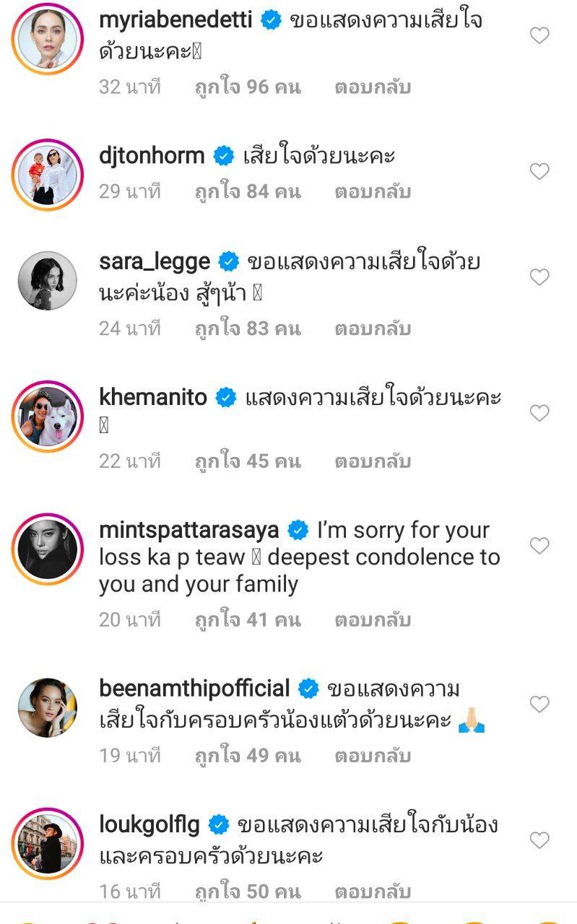Show the 45 likes on khemanito's comment
The height and width of the screenshot is (924, 577).
248,461
